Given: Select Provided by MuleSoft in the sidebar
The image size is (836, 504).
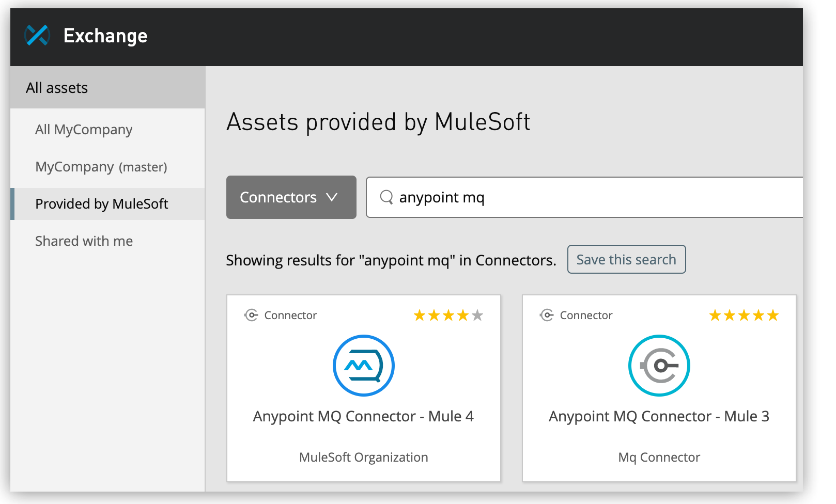Looking at the screenshot, I should click(101, 203).
